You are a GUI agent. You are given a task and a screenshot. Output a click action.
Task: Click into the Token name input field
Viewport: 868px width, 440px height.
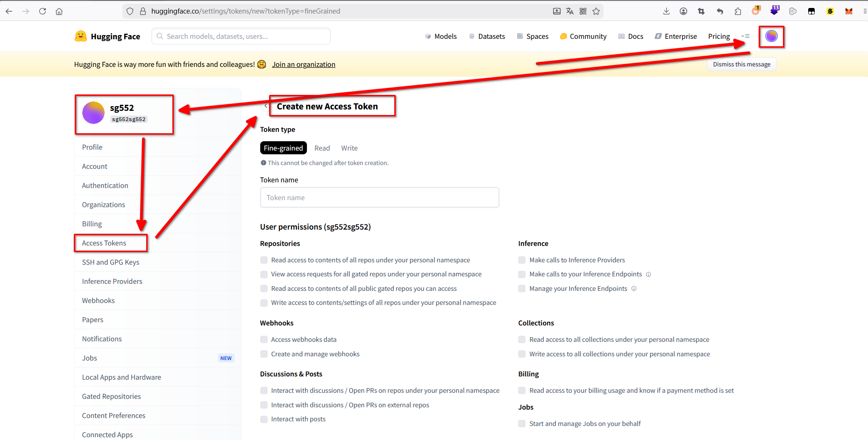point(379,198)
